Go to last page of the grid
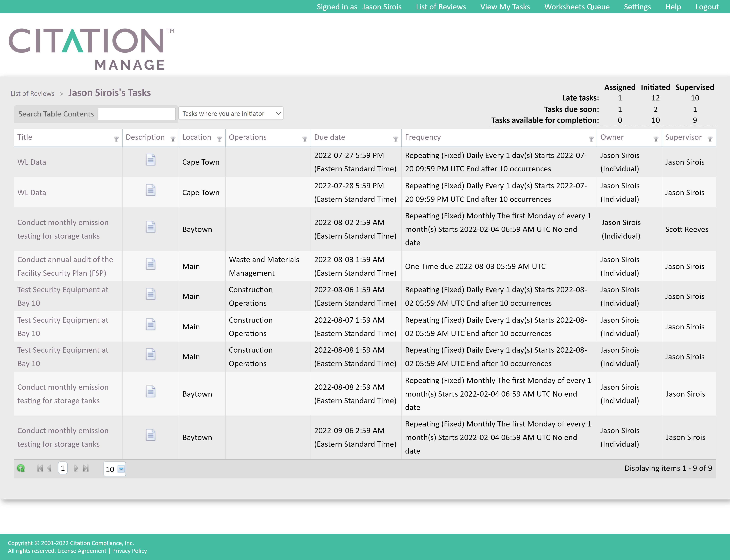Image resolution: width=730 pixels, height=560 pixels. (86, 468)
